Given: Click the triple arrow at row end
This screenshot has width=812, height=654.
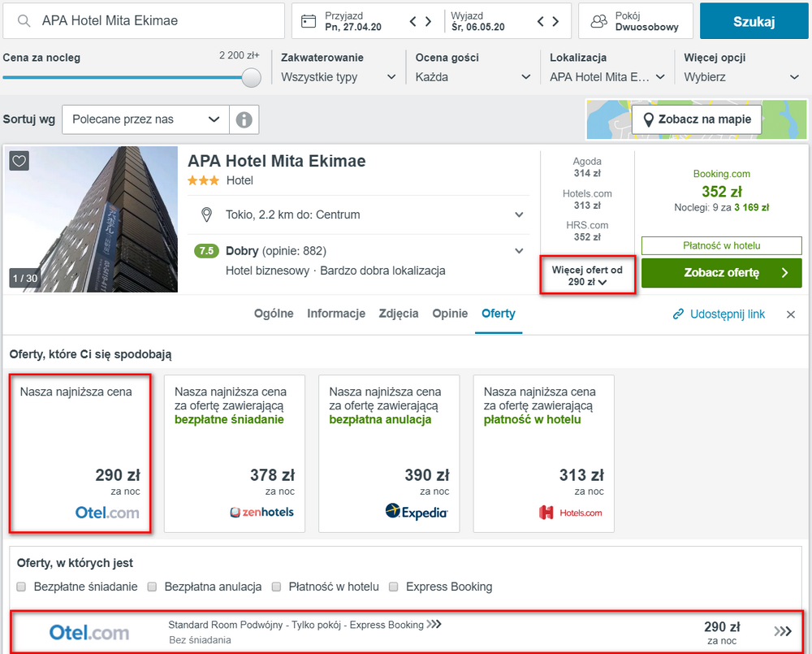Looking at the screenshot, I should 783,630.
